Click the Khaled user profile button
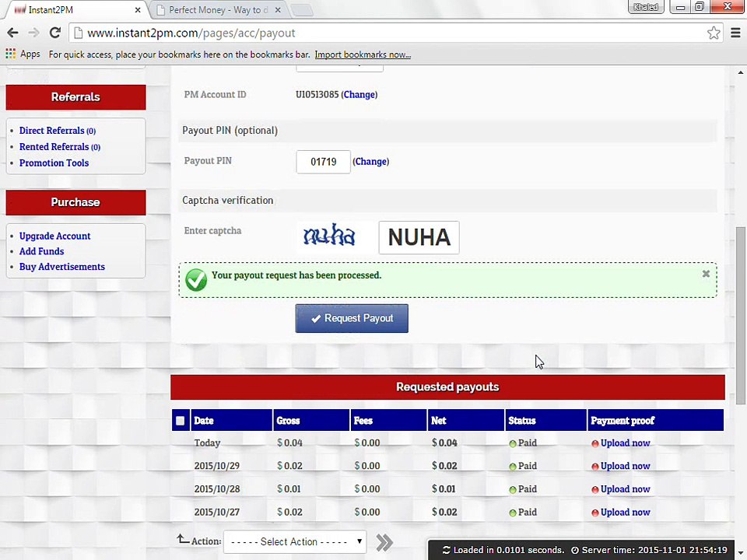747x560 pixels. point(646,7)
